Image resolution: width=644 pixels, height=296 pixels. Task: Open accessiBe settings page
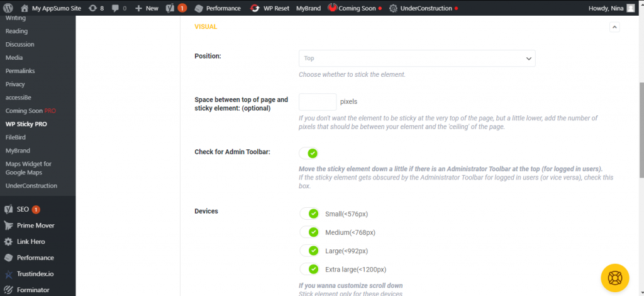tap(18, 98)
